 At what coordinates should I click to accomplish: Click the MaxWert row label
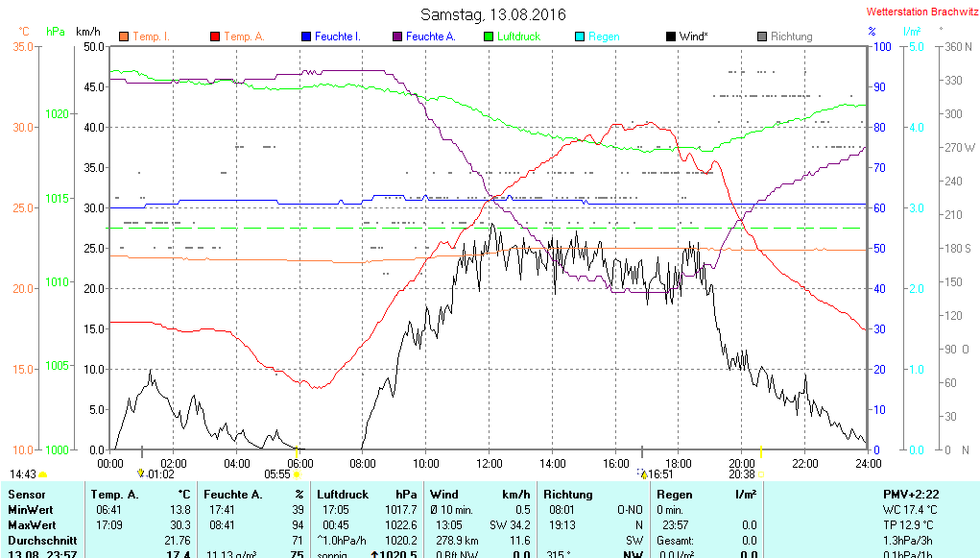32,525
